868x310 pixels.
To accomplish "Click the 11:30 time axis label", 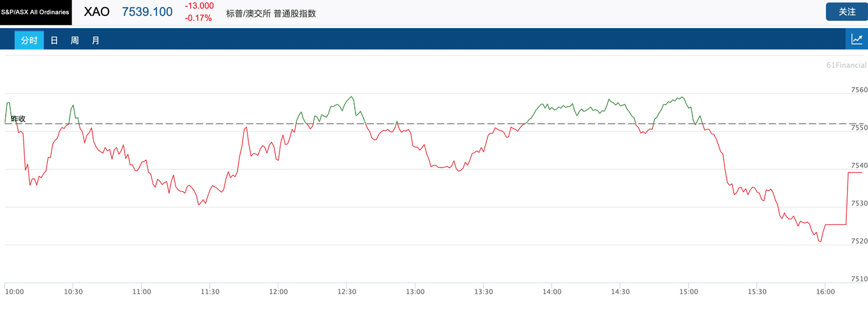I will pos(210,291).
